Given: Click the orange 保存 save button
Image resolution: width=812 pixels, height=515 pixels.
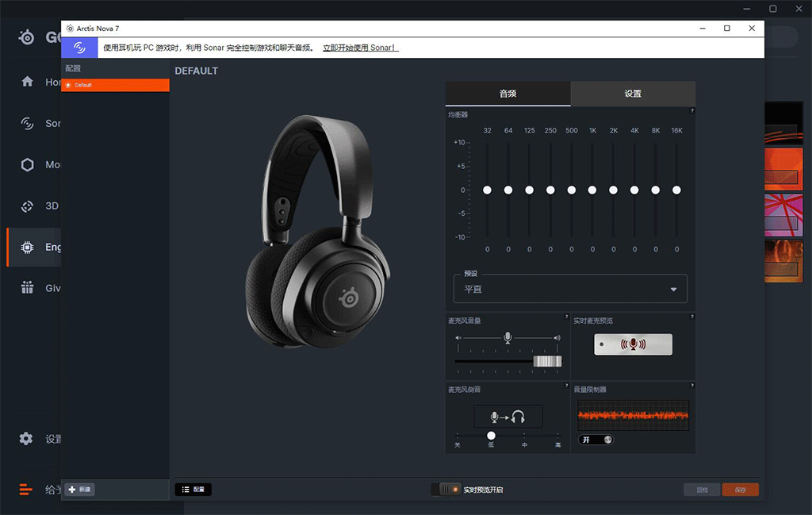Looking at the screenshot, I should click(740, 490).
